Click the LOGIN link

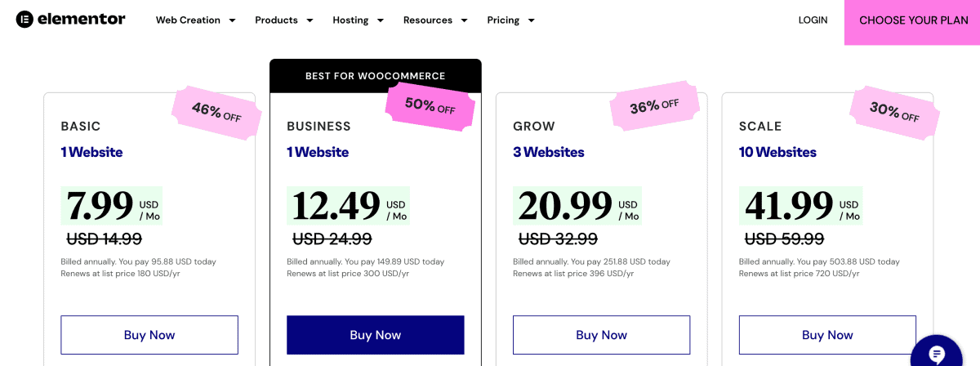(813, 20)
